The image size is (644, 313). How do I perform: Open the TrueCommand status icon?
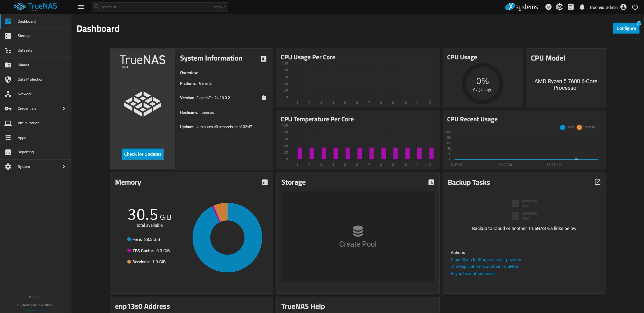click(560, 7)
